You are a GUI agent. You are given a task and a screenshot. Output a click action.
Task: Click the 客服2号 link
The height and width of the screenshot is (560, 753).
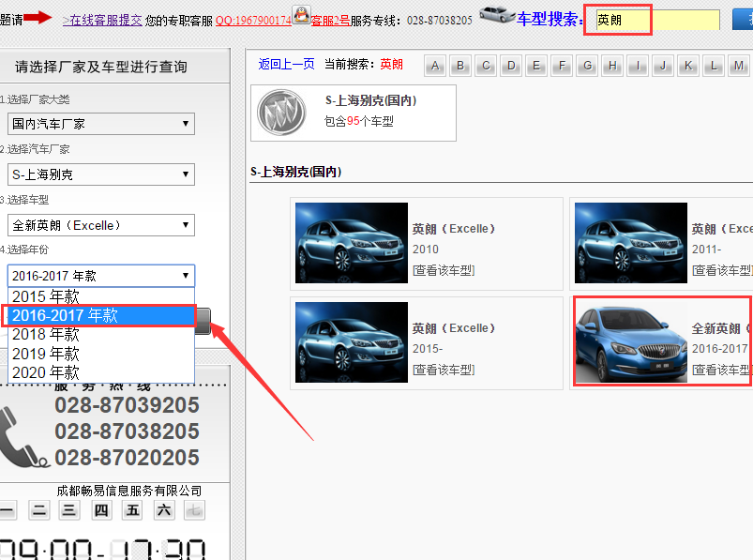(330, 21)
